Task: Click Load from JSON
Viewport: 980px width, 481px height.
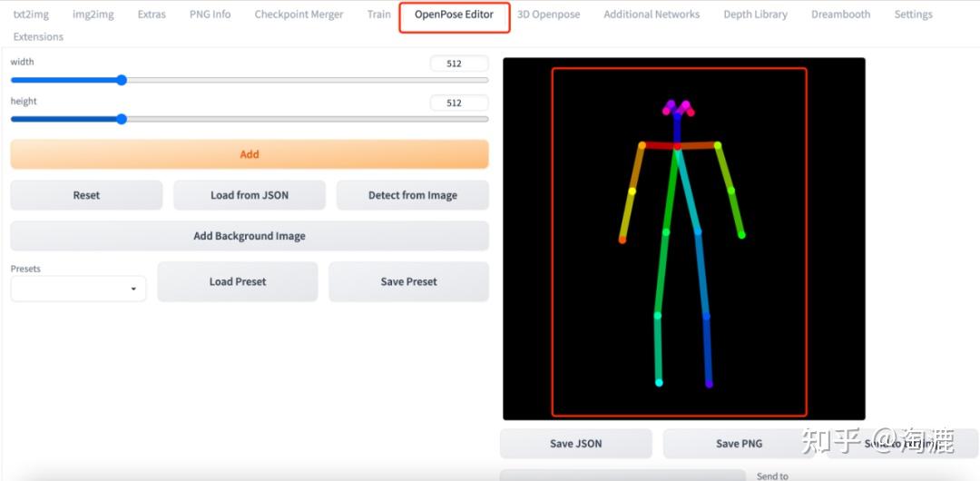Action: [x=250, y=195]
